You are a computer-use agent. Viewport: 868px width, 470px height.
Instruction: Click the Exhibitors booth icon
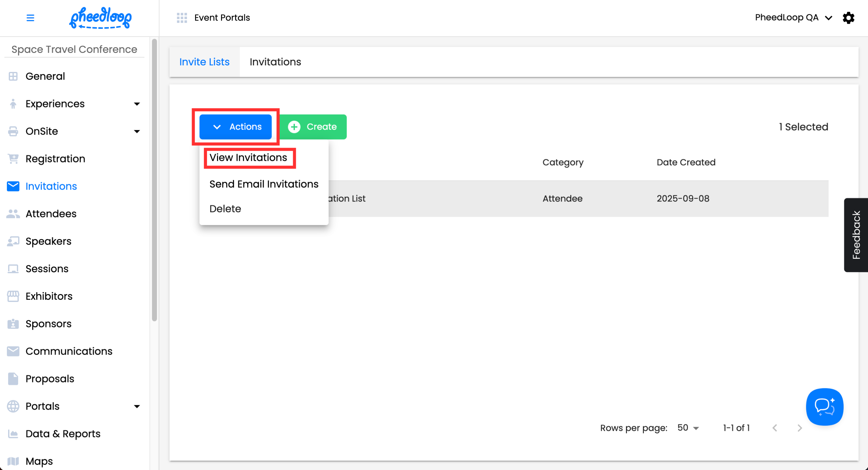13,296
